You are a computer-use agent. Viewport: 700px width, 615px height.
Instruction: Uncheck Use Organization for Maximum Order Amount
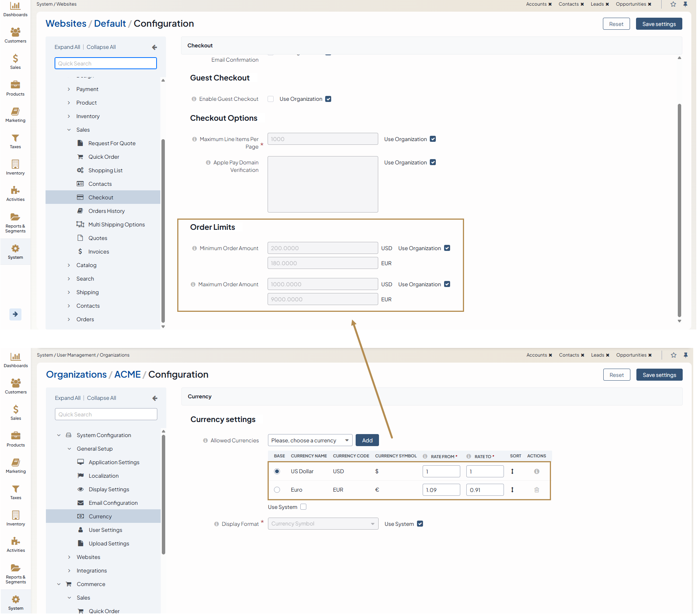pyautogui.click(x=447, y=284)
